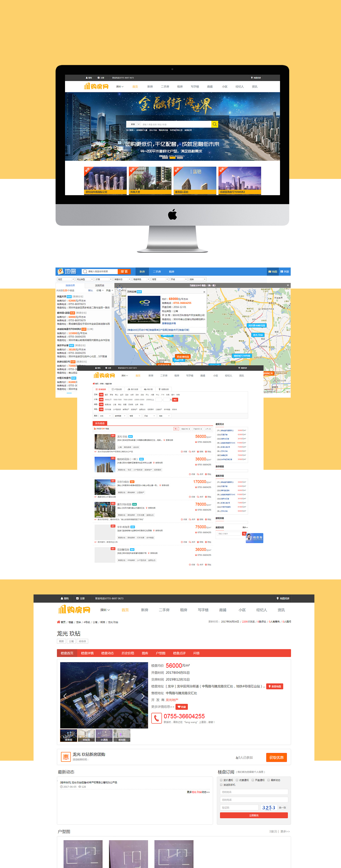Click the yellow search magnifier on the banner
This screenshot has height=868, width=341.
point(214,124)
